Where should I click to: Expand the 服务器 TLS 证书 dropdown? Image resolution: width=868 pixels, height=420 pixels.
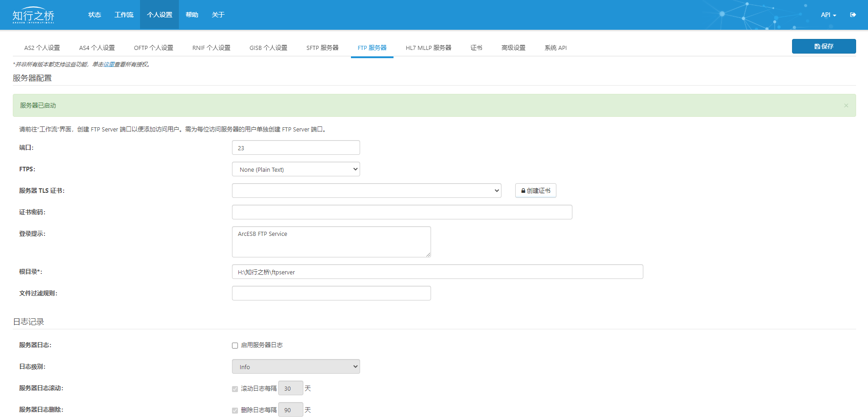tap(366, 191)
